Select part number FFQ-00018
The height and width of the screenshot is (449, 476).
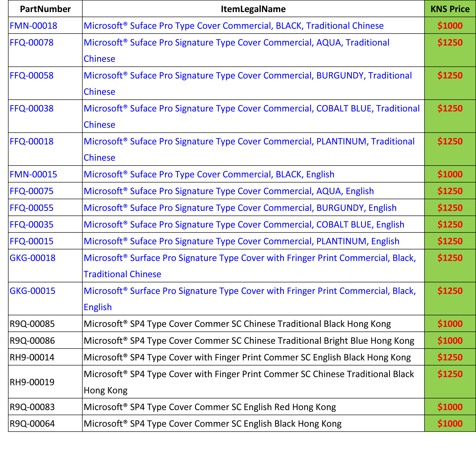coord(32,141)
